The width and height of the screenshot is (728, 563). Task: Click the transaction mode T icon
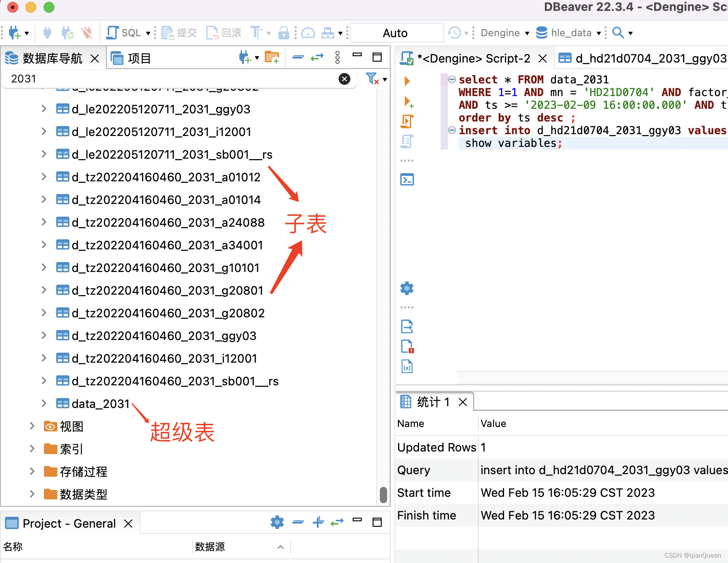[x=257, y=33]
